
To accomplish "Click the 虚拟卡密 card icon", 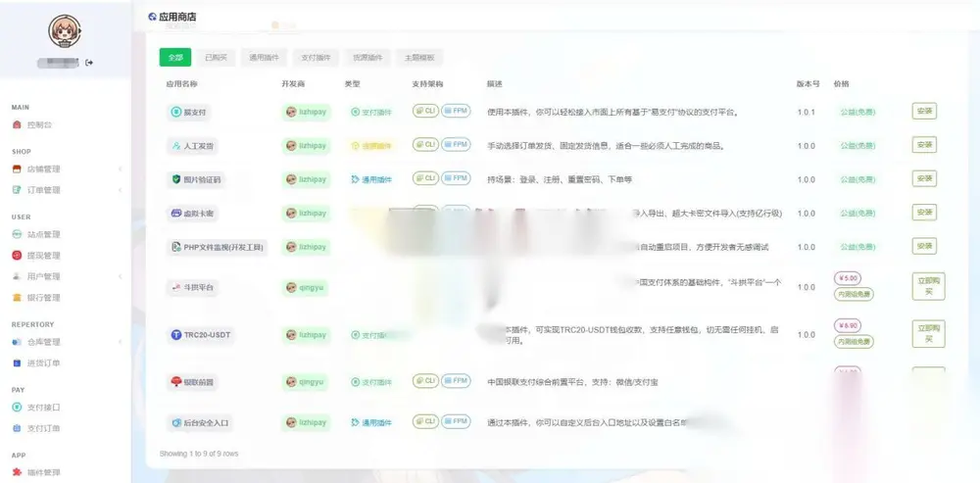I will 176,213.
